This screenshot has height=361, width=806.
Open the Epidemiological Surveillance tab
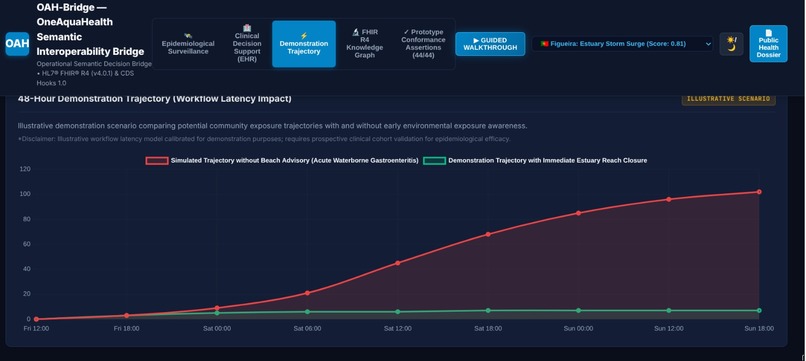coord(188,44)
